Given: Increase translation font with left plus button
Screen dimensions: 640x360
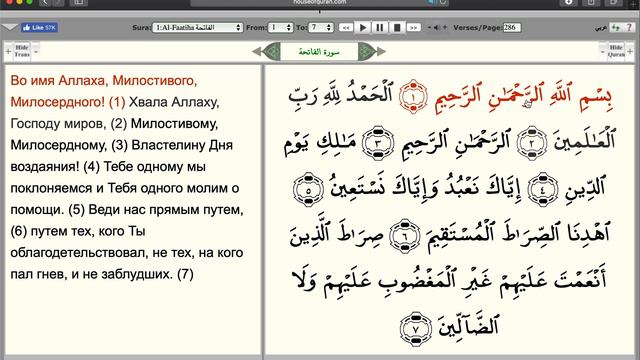Looking at the screenshot, I should pos(8,51).
